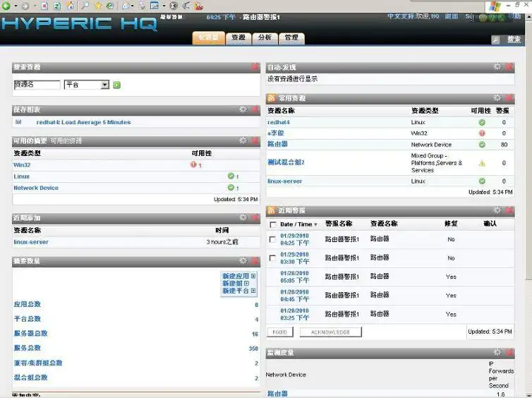Open redhat4 in 常用资源 list
Screen dimensions: 532x398
(279, 122)
